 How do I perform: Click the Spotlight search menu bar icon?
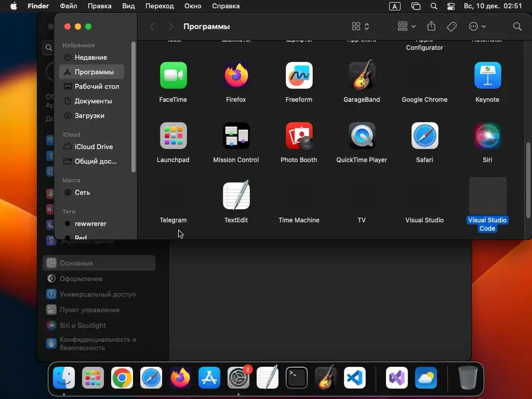click(434, 6)
